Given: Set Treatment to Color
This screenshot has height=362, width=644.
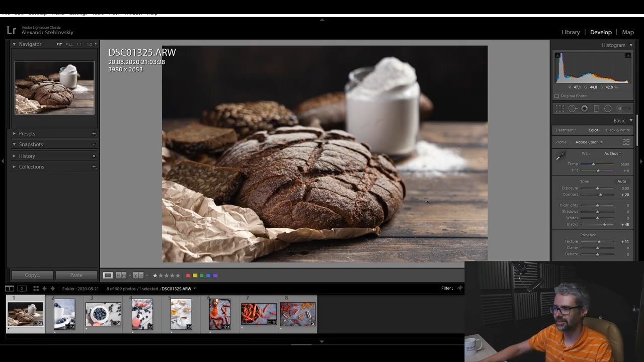Looking at the screenshot, I should 593,130.
